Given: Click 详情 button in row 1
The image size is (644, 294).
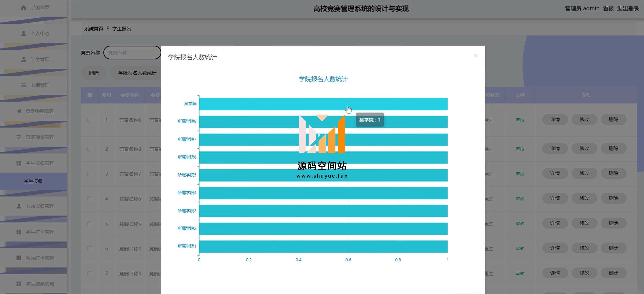Looking at the screenshot, I should (x=555, y=120).
